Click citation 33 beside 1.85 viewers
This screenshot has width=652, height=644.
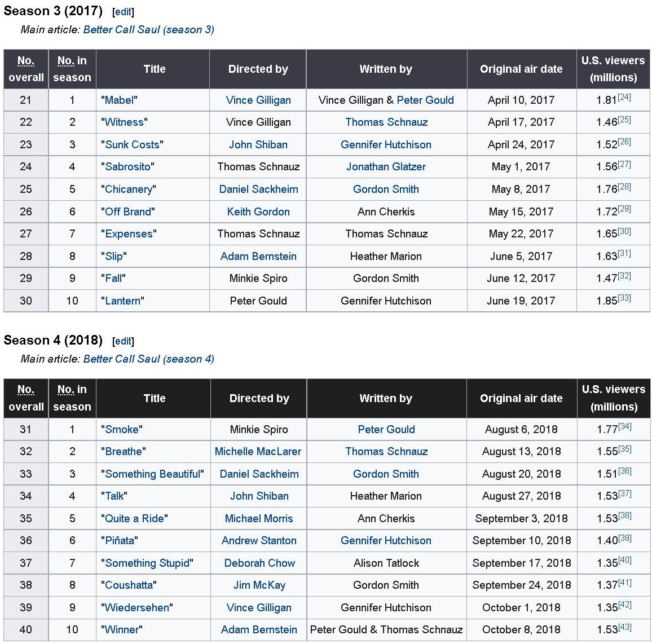[624, 298]
